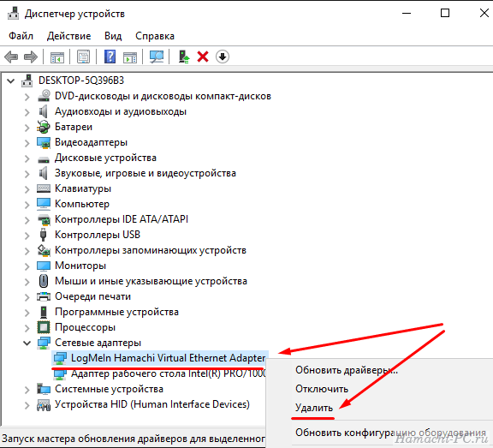Maximize the Диспетчер устройств window
Viewport: 493px width, 448px height.
[x=445, y=13]
